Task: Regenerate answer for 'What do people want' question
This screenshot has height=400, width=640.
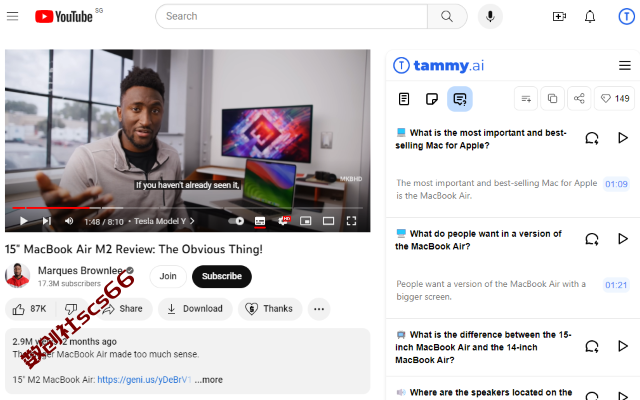Action: (592, 239)
